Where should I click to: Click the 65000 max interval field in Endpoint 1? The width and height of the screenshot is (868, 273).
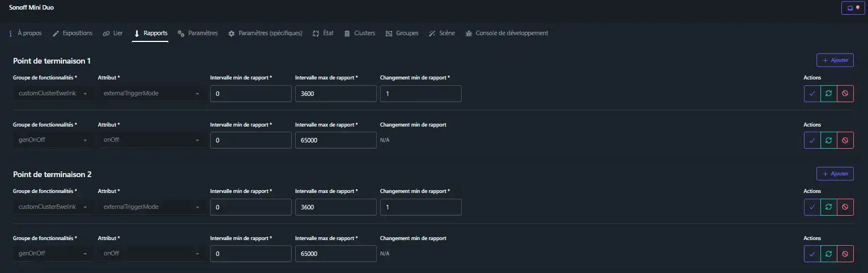point(335,140)
